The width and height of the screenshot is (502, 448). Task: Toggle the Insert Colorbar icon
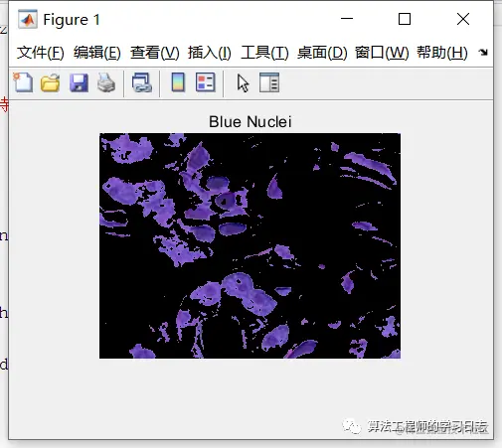point(178,82)
